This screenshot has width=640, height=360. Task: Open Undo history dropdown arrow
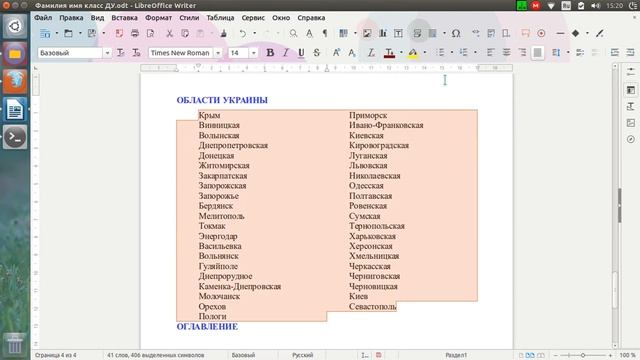point(254,33)
